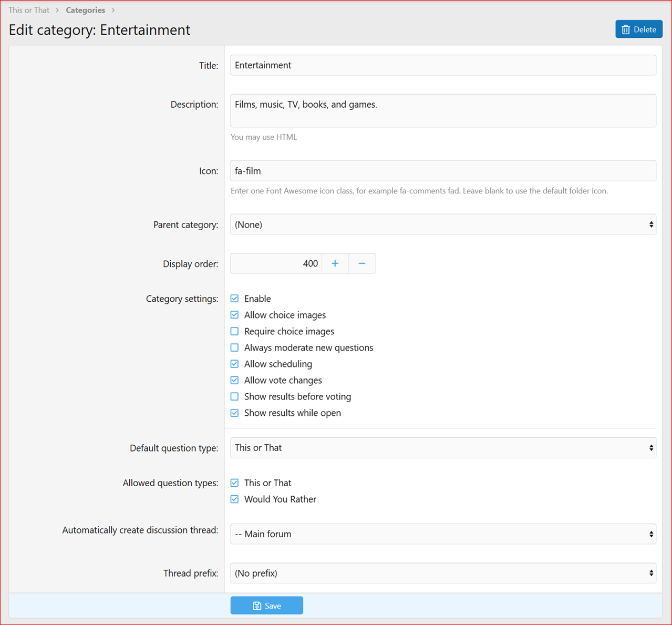Viewport: 672px width, 625px height.
Task: Click the Display order label
Action: 190,264
